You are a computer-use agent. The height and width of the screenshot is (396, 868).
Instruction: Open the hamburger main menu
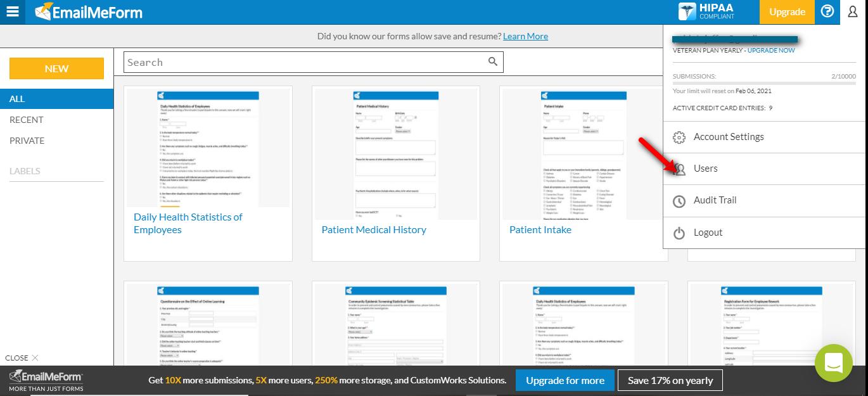[x=13, y=12]
